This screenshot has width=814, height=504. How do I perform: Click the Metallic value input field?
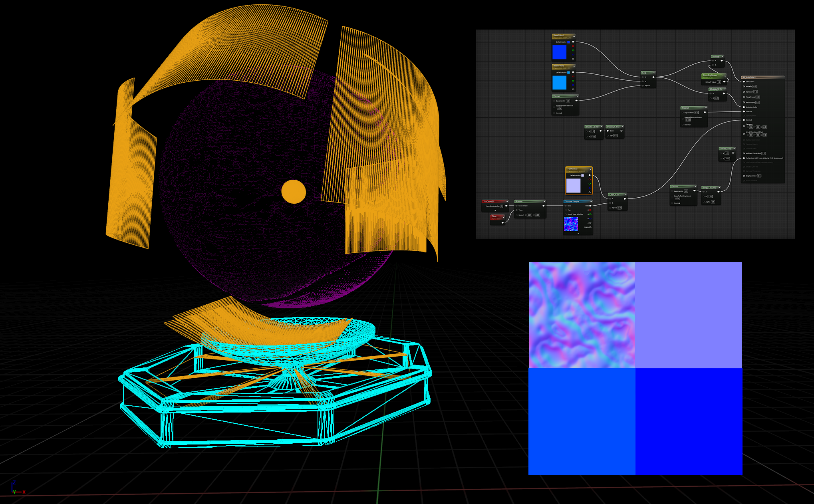[754, 86]
